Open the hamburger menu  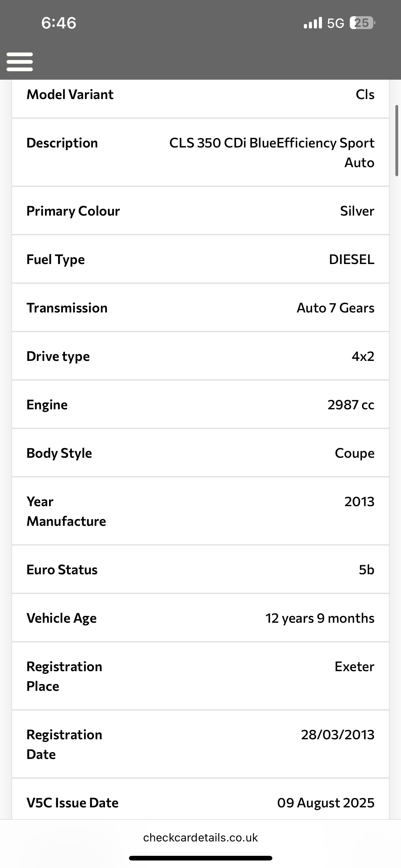tap(20, 62)
